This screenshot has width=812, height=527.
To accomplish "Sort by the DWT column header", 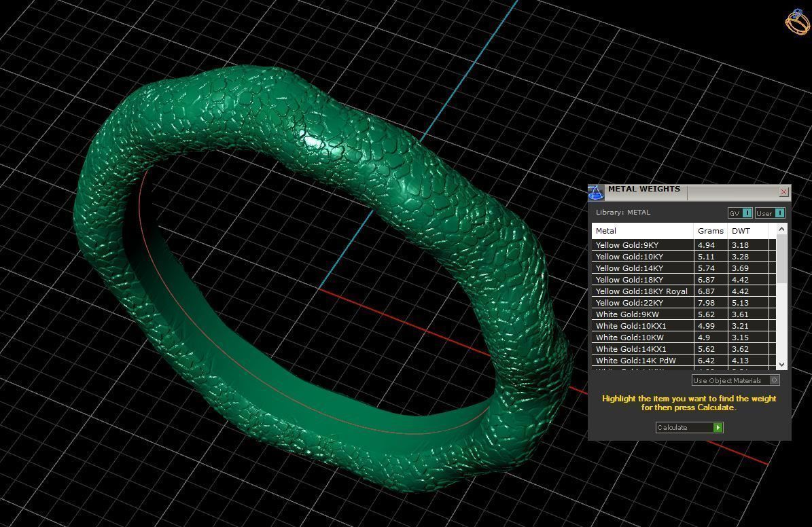I will coord(747,231).
